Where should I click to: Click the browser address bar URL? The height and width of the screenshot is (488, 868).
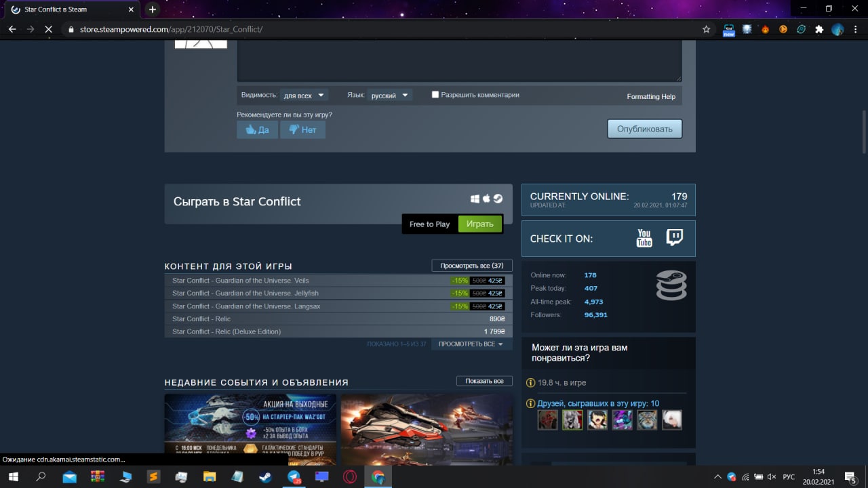pos(171,29)
